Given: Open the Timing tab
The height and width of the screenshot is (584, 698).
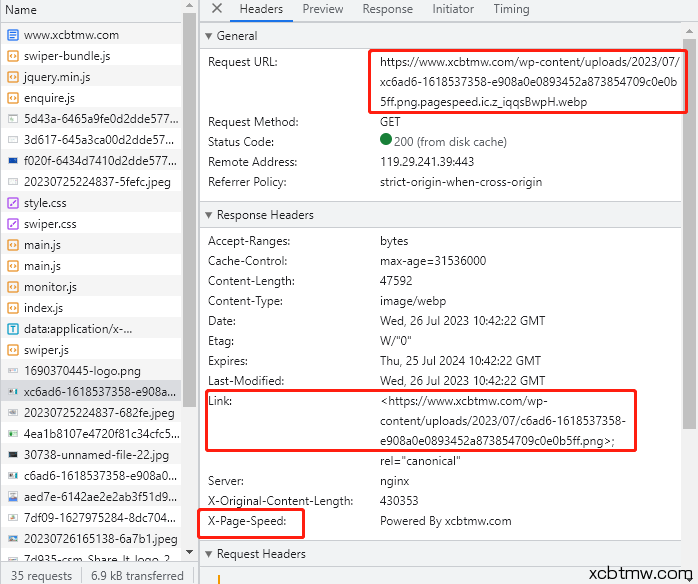Looking at the screenshot, I should pyautogui.click(x=511, y=9).
